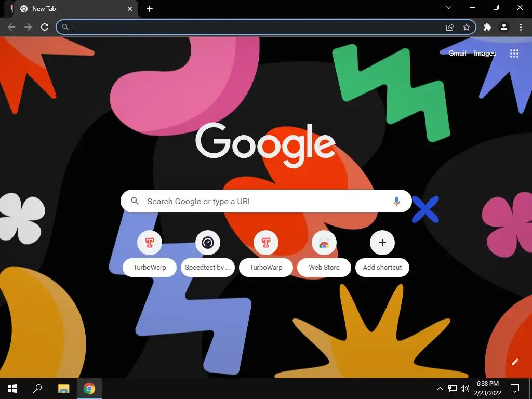Open Gmail link
Screen dimensions: 532x399
pyautogui.click(x=457, y=54)
